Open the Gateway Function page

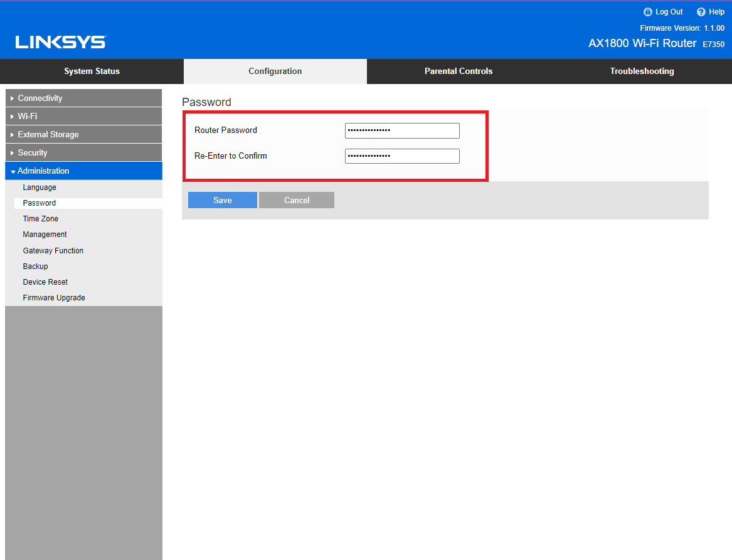click(x=53, y=251)
